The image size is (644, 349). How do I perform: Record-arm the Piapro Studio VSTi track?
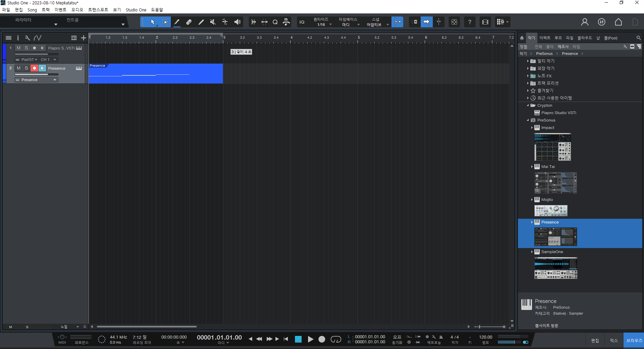coord(34,48)
